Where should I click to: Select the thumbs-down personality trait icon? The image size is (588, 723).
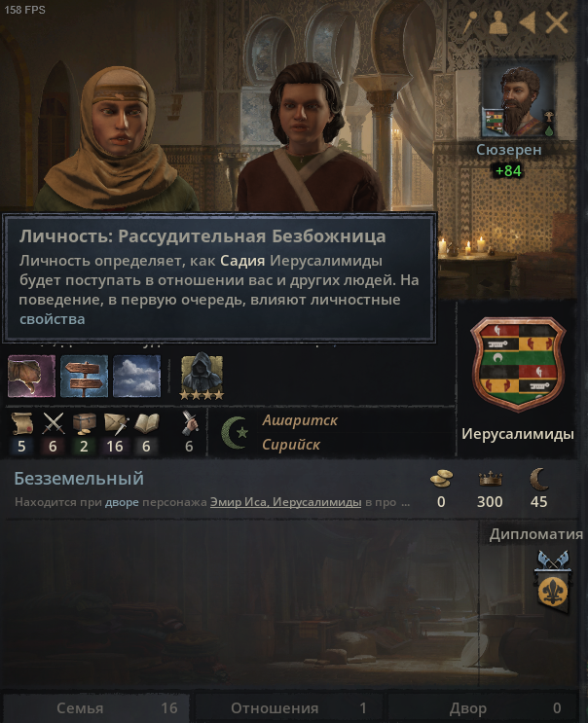point(31,376)
